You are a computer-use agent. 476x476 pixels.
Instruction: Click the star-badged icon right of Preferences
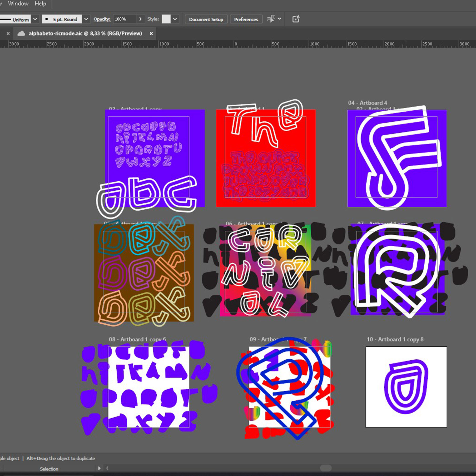pos(296,19)
